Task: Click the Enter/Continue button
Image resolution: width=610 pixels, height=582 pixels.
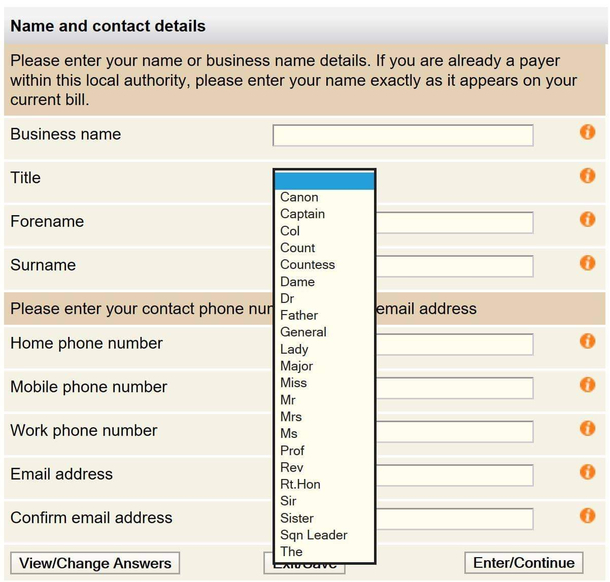Action: [x=524, y=563]
